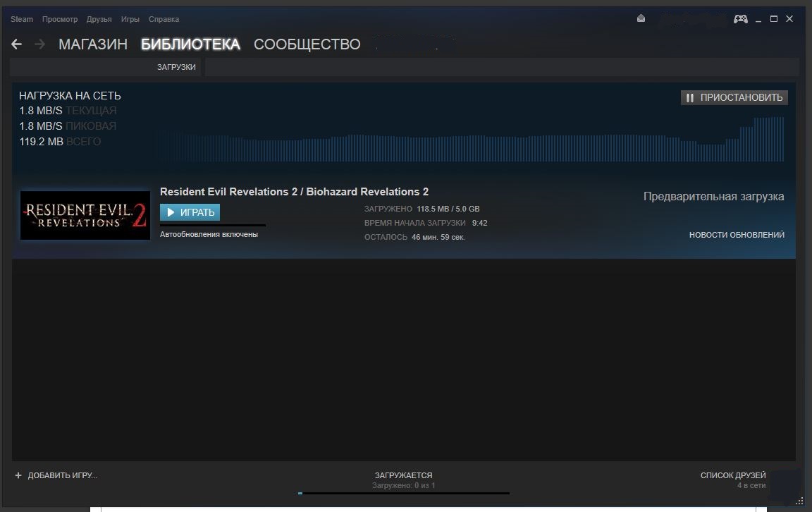
Task: Maximize the Steam window
Action: (774, 18)
